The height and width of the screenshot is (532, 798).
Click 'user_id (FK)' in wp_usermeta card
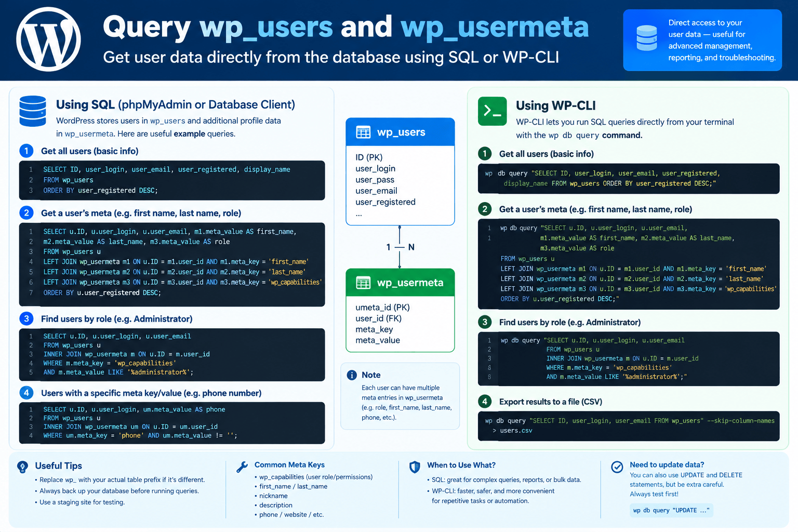(379, 318)
